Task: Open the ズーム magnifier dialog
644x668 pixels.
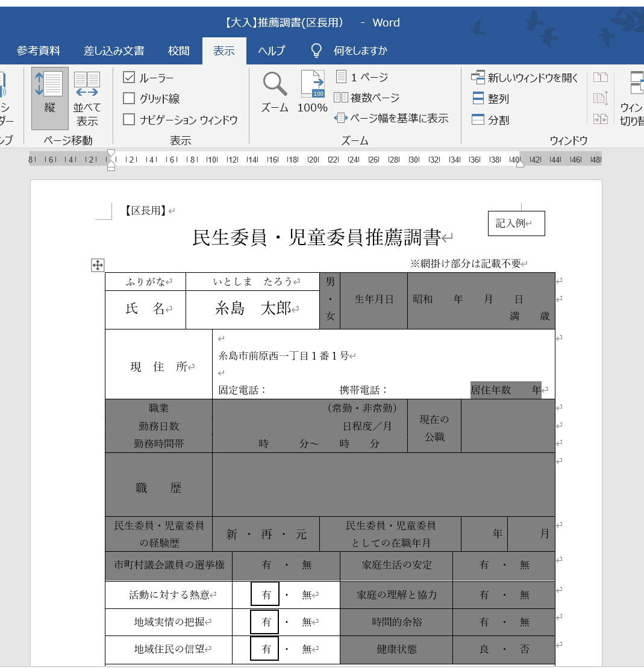Action: 275,92
